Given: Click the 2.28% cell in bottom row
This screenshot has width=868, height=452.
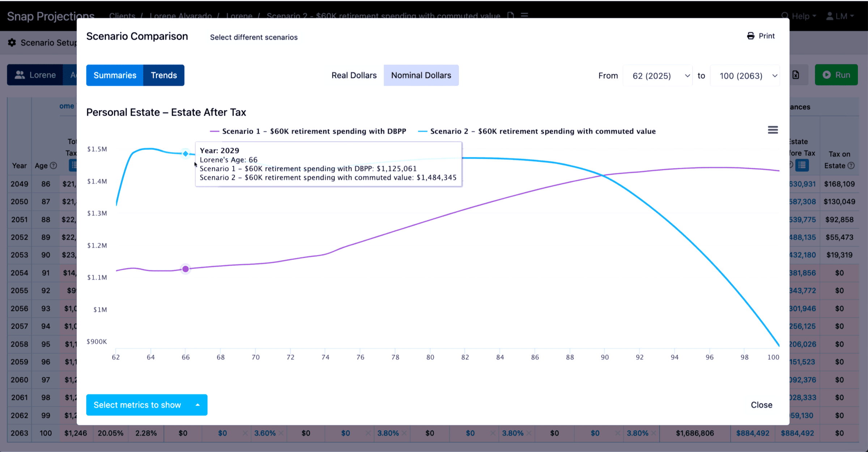Looking at the screenshot, I should tap(146, 433).
